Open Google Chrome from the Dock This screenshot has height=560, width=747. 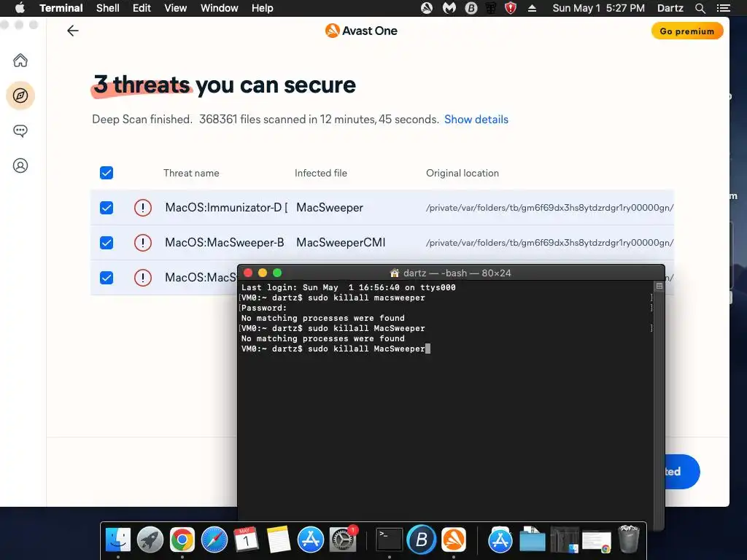point(182,540)
